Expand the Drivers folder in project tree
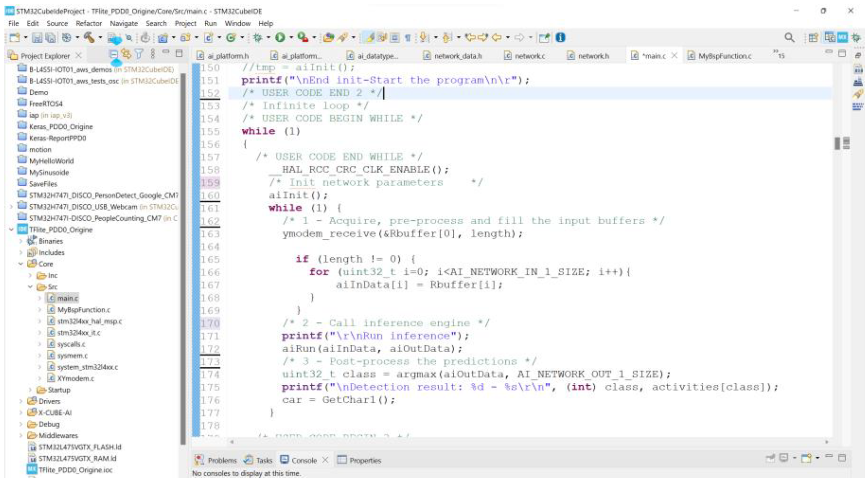 click(21, 401)
